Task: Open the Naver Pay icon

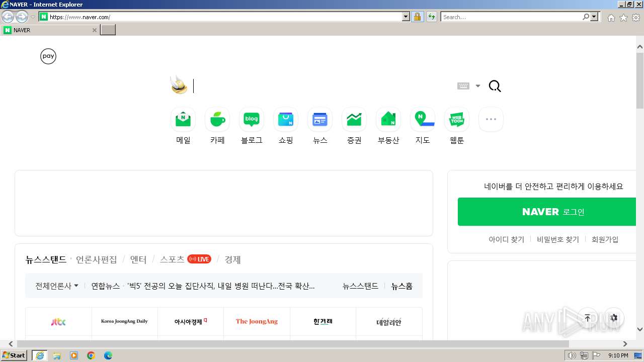Action: click(48, 56)
